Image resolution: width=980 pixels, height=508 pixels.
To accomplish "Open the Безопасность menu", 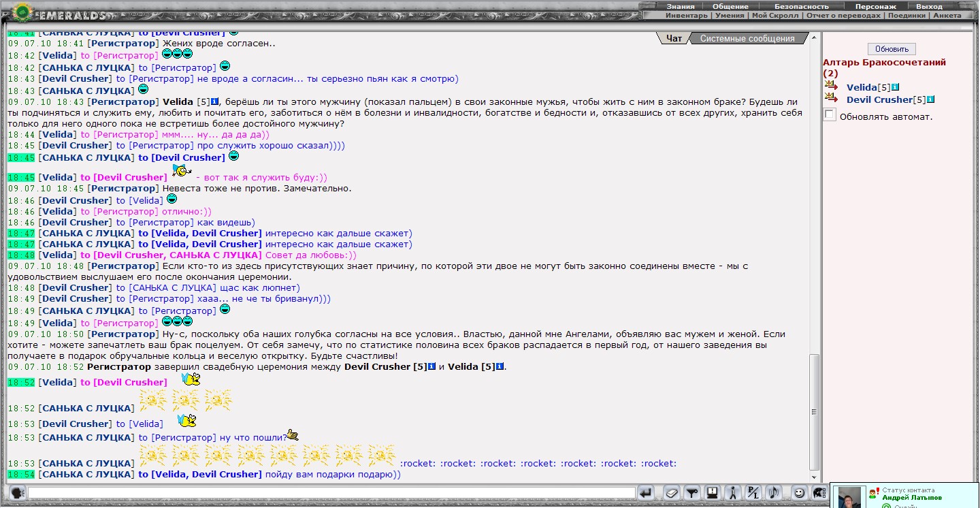I will tap(802, 6).
